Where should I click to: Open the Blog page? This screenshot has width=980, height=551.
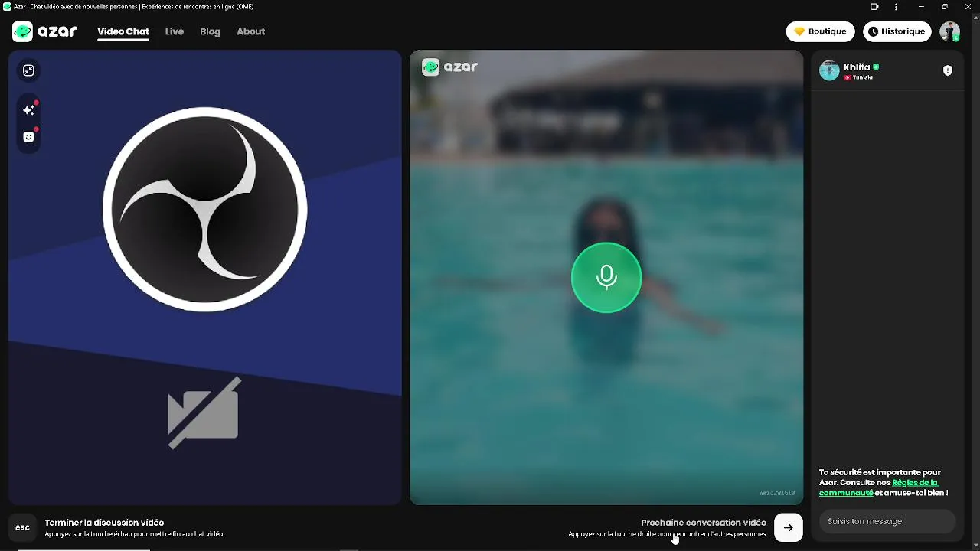[210, 31]
